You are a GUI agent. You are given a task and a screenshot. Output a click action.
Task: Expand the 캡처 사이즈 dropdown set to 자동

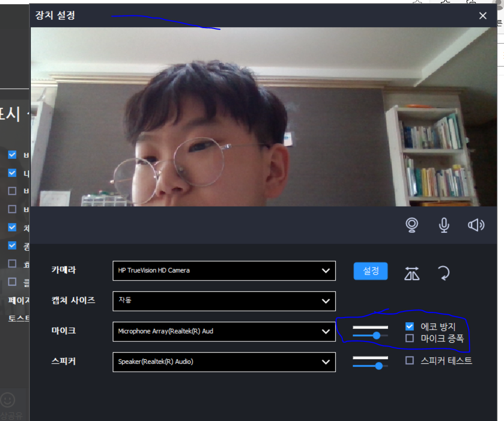point(224,301)
